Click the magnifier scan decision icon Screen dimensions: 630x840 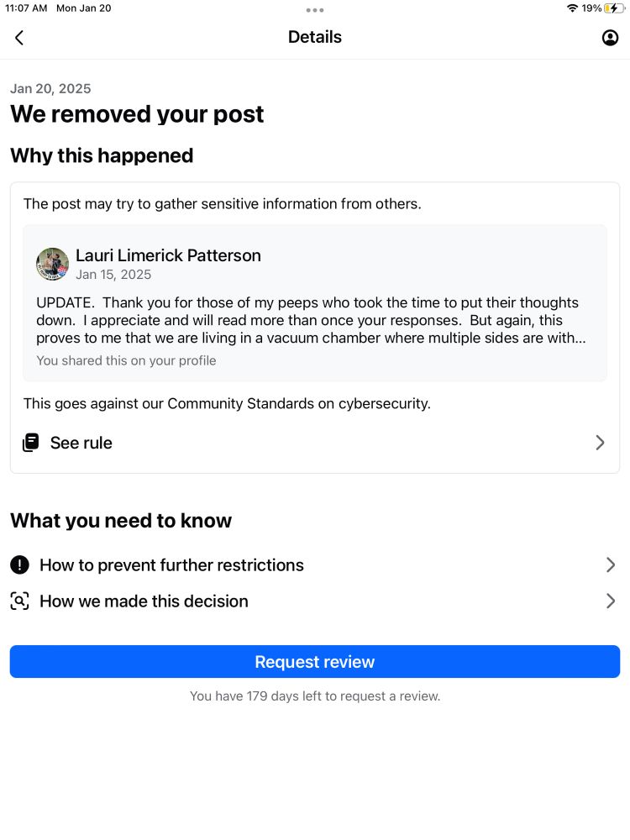(20, 601)
